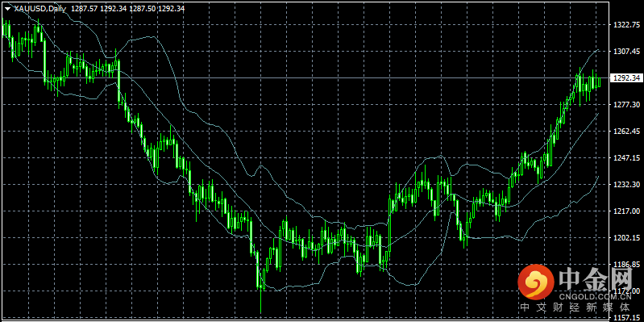Viewport: 644px width, 322px height.
Task: Click the 1247.15 price axis label
Action: [x=625, y=157]
